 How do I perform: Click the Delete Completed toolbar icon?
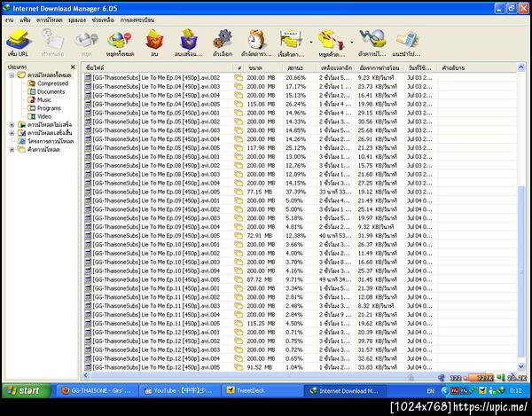(188, 39)
